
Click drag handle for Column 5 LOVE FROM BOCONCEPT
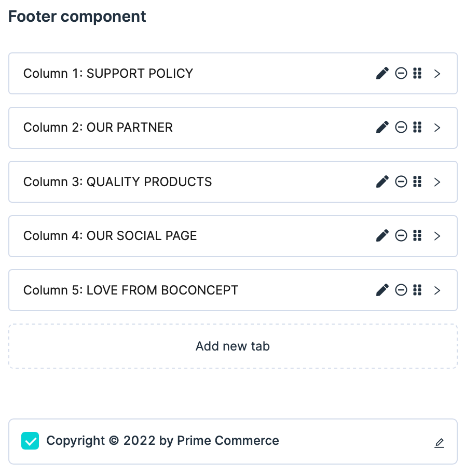pos(417,290)
